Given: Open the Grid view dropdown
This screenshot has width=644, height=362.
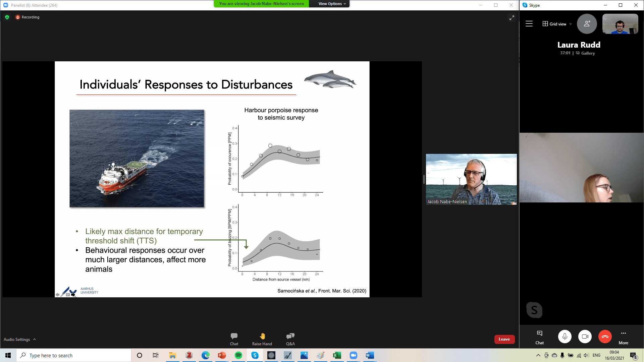Looking at the screenshot, I should (557, 24).
